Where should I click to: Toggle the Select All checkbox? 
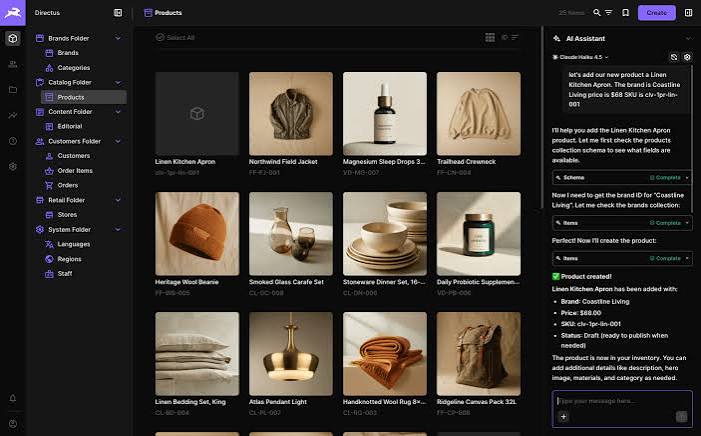point(160,38)
